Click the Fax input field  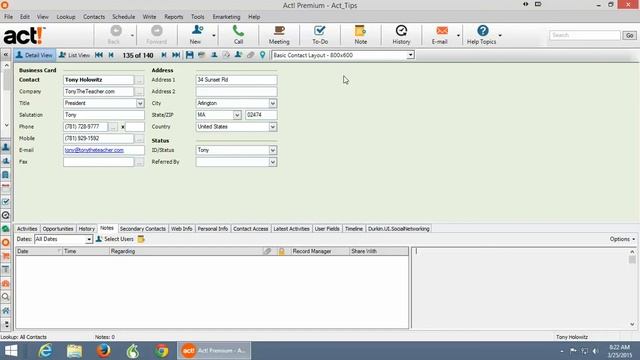click(x=98, y=162)
